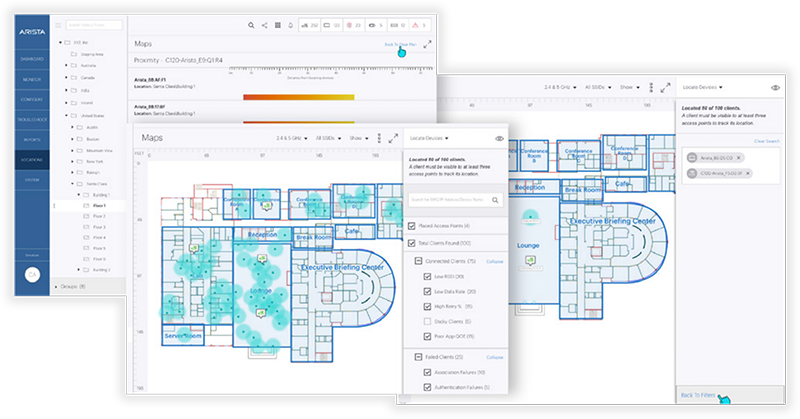Screen dimensions: 800x419
Task: Click the notification bell icon in top toolbar
Action: [x=290, y=25]
